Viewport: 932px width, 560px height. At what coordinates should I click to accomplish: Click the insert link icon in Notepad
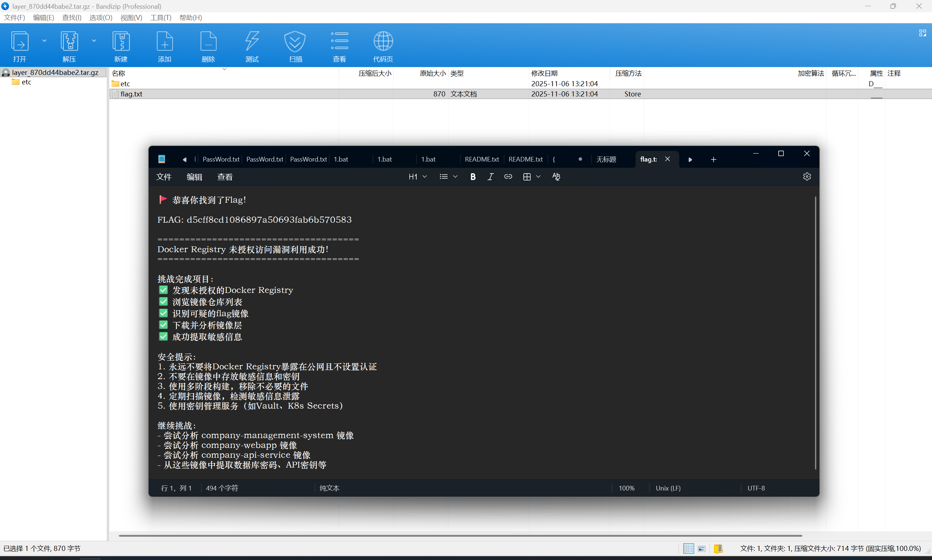click(x=508, y=176)
